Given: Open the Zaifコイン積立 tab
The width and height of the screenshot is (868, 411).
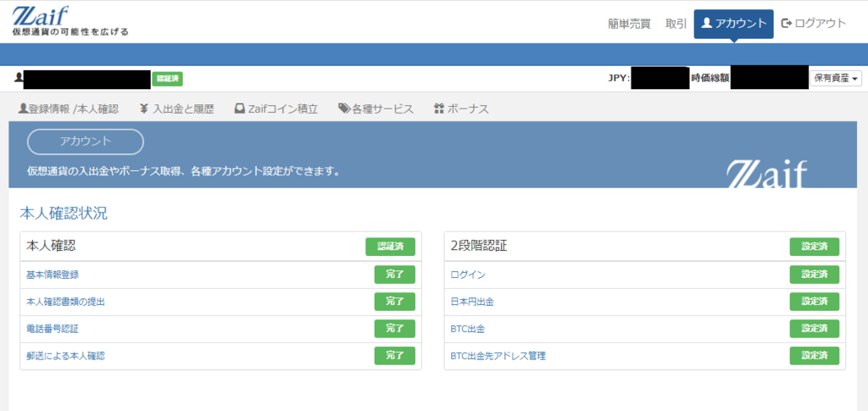Looking at the screenshot, I should tap(276, 108).
